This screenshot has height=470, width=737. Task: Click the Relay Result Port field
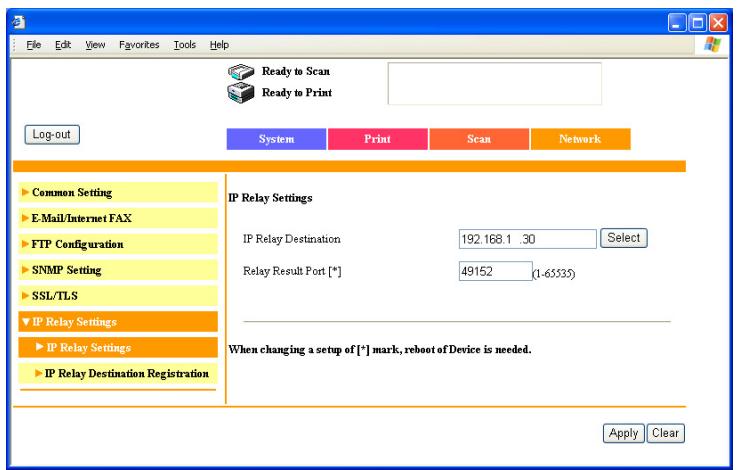point(495,271)
